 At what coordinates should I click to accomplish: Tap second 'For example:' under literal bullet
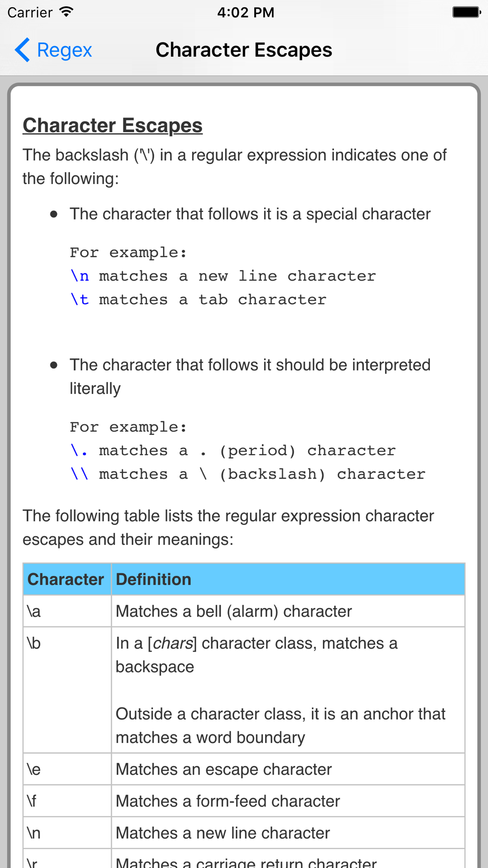click(128, 427)
